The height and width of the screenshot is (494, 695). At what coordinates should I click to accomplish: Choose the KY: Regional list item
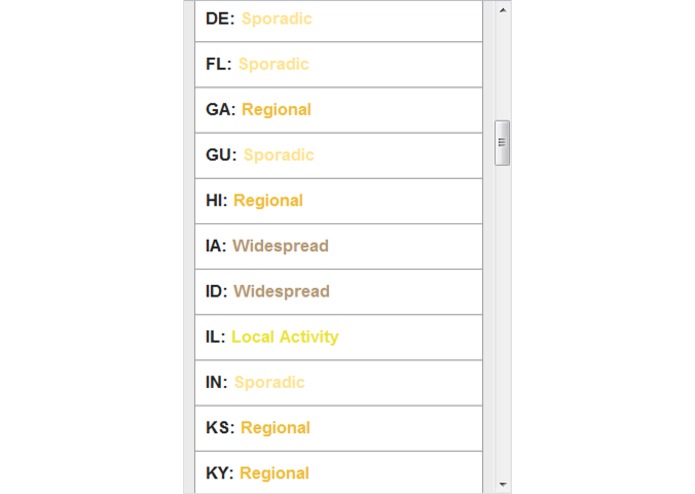click(x=339, y=473)
